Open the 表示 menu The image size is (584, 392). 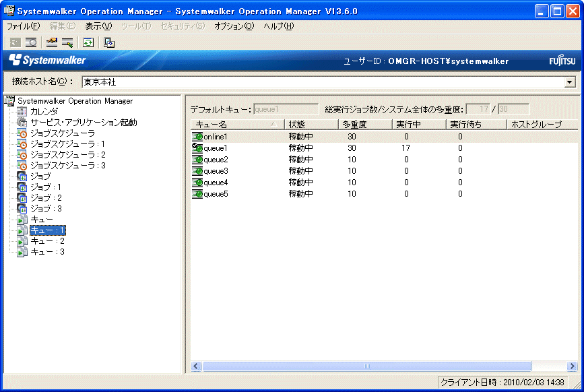coord(98,26)
